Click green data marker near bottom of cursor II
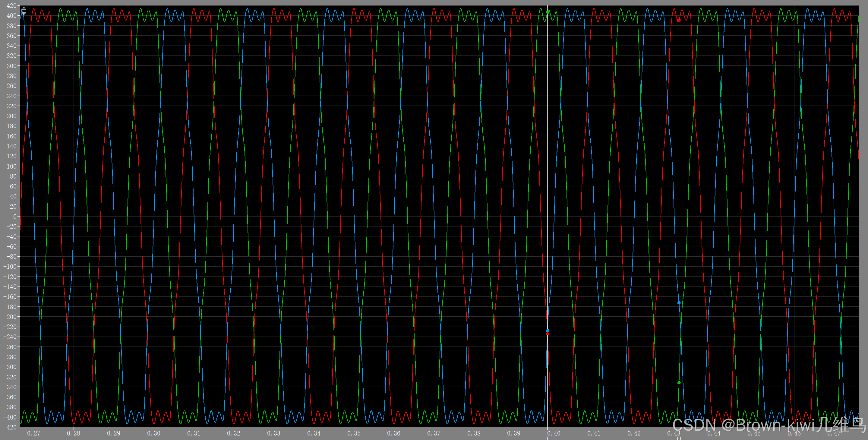 coord(679,383)
